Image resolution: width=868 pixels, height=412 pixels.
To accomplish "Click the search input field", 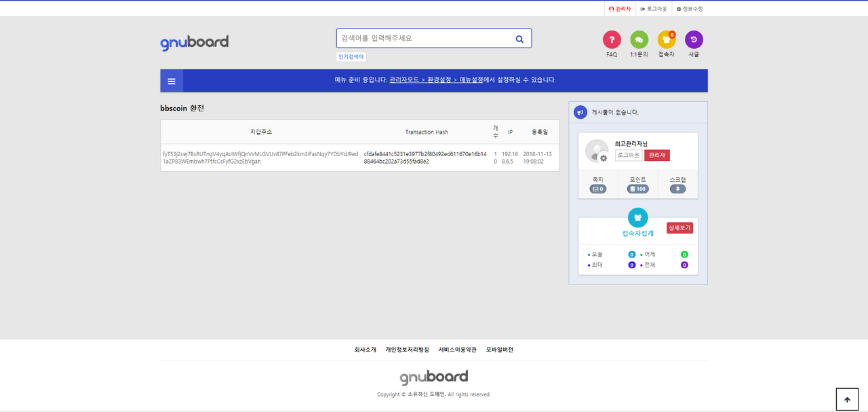I will coord(424,39).
